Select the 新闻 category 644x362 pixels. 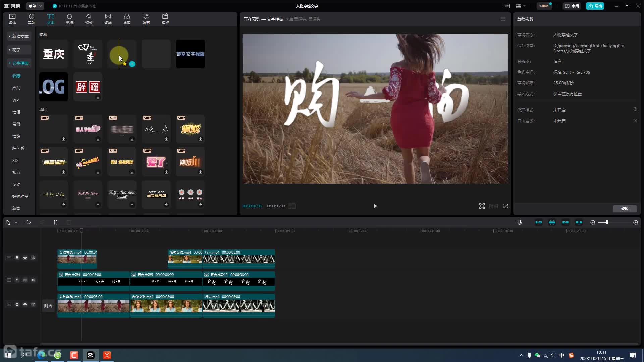coord(16,208)
